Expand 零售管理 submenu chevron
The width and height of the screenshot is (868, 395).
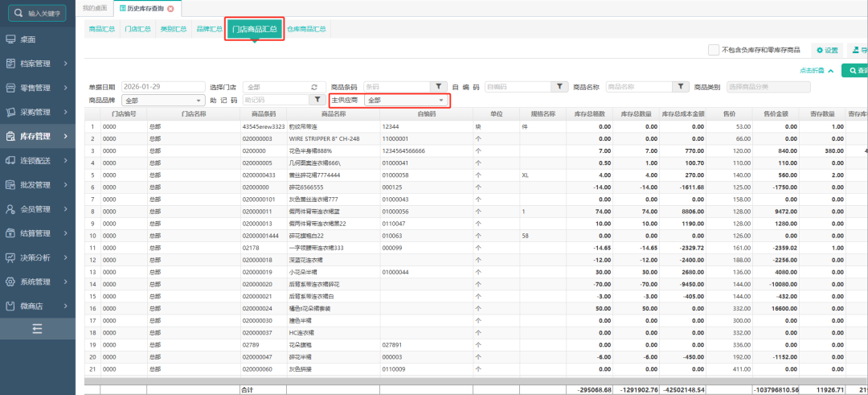[x=65, y=88]
